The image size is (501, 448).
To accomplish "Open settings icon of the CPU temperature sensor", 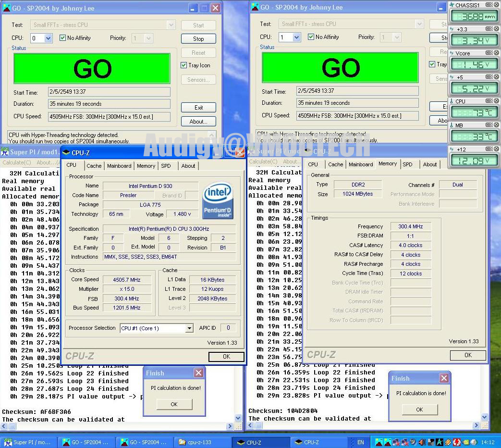I will (x=489, y=101).
